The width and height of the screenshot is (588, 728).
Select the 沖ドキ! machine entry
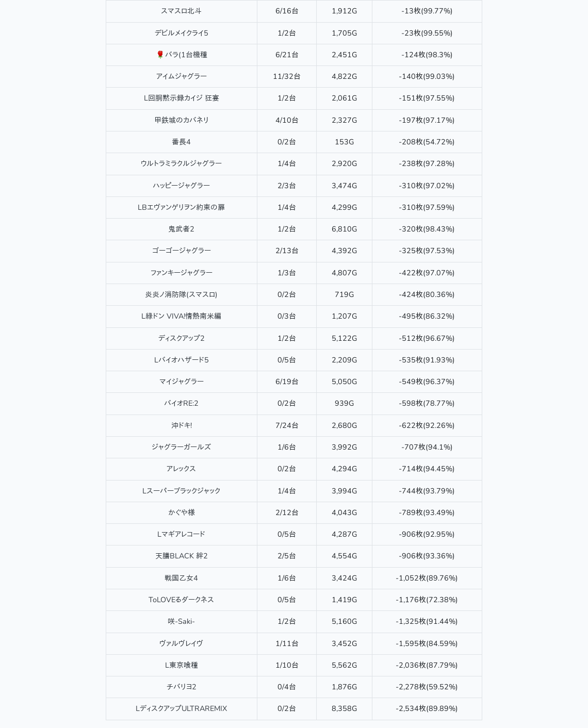(181, 425)
